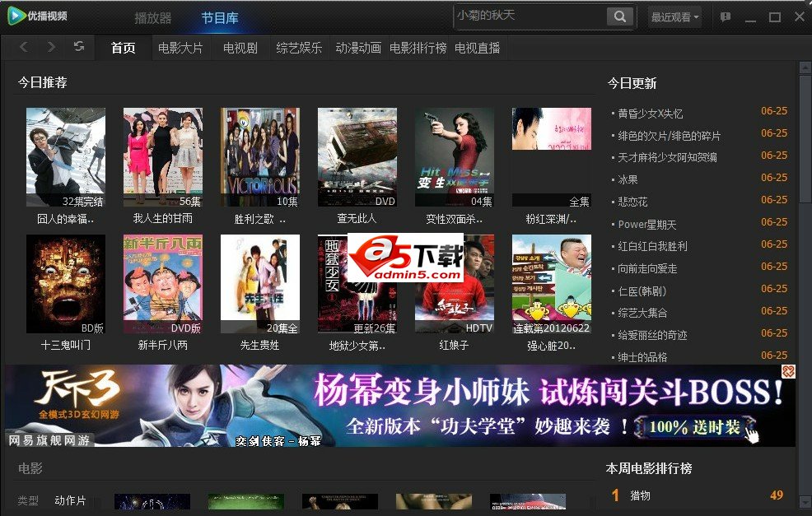Open 黄昏少女X失忆 in today's updates

pos(651,114)
